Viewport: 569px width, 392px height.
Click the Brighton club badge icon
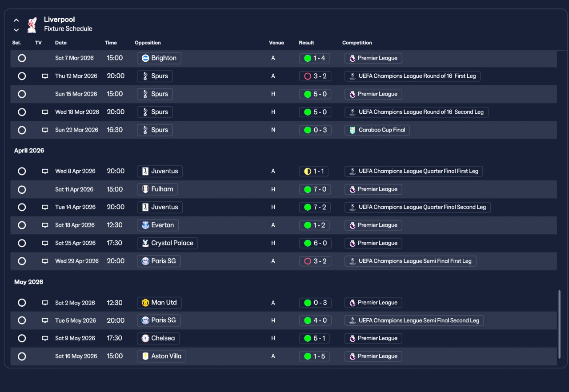click(x=145, y=58)
